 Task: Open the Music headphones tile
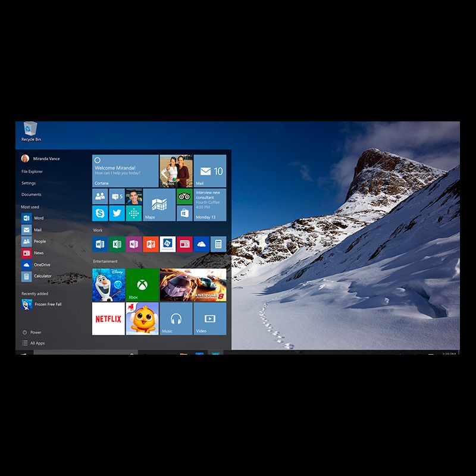coord(176,318)
